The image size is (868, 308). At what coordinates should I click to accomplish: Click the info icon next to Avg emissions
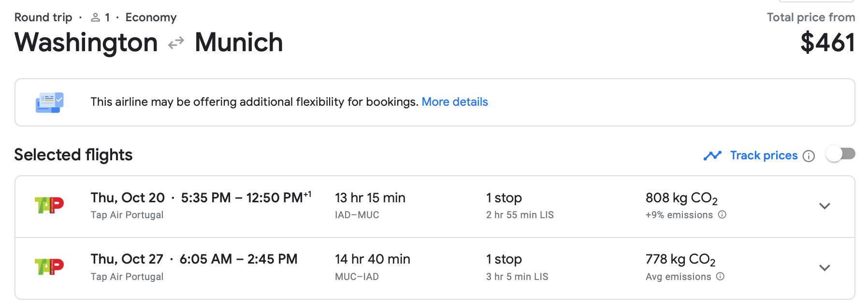click(x=720, y=277)
